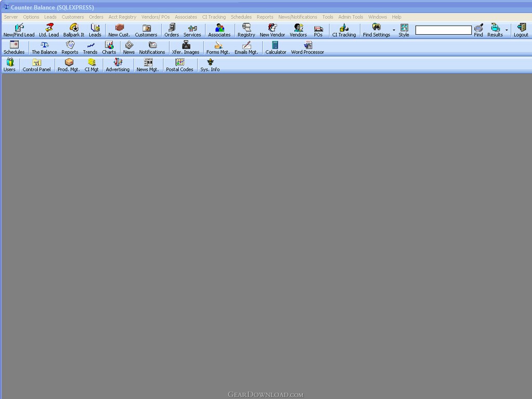This screenshot has width=532, height=399.
Task: Open News Mgt. toolbar icon
Action: [148, 65]
